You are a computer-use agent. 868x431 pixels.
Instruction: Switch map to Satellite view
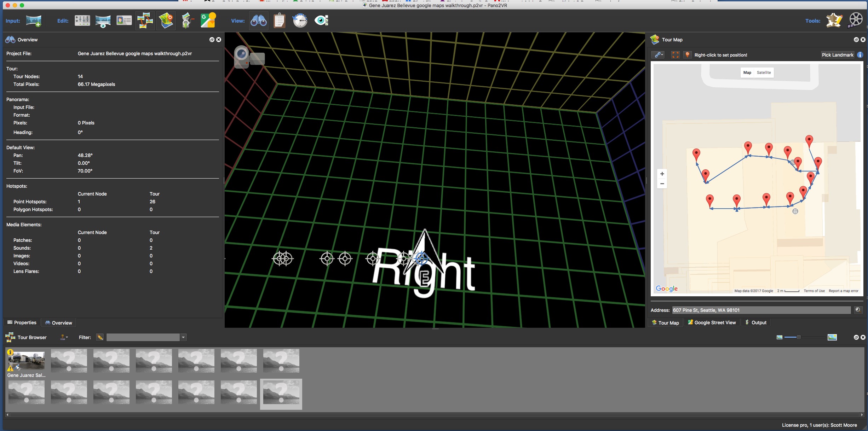764,72
